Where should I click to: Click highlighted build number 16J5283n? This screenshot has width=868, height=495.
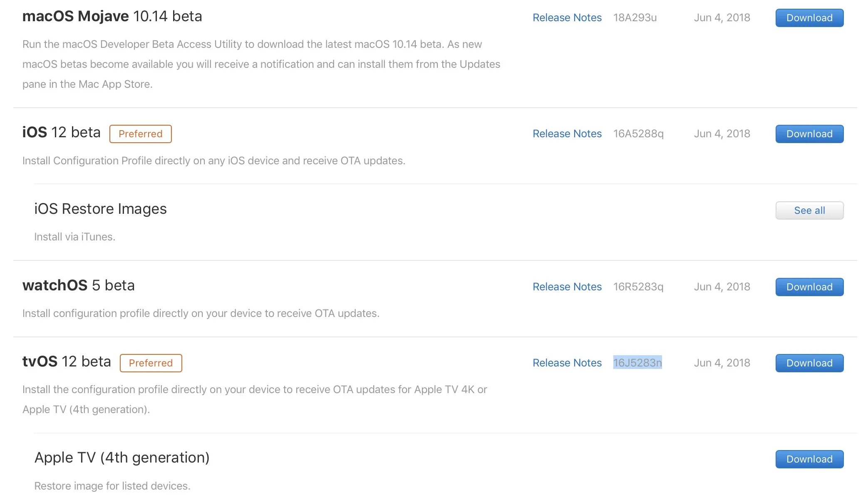(637, 363)
